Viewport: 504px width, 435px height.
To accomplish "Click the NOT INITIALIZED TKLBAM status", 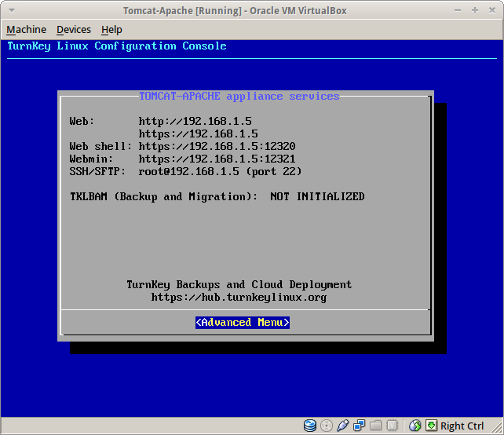I will (x=317, y=196).
